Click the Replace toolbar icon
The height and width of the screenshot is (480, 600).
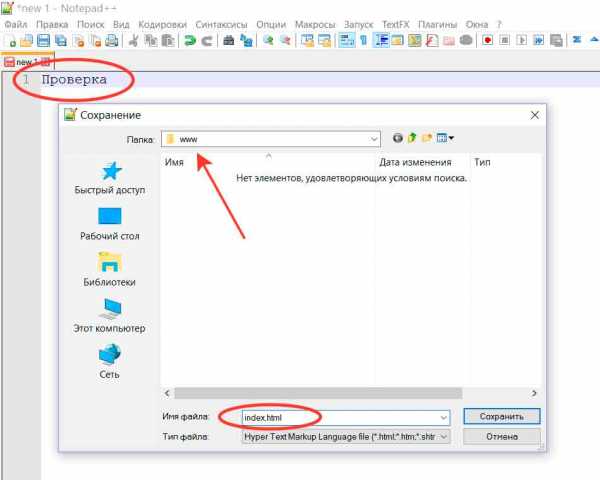pos(246,41)
